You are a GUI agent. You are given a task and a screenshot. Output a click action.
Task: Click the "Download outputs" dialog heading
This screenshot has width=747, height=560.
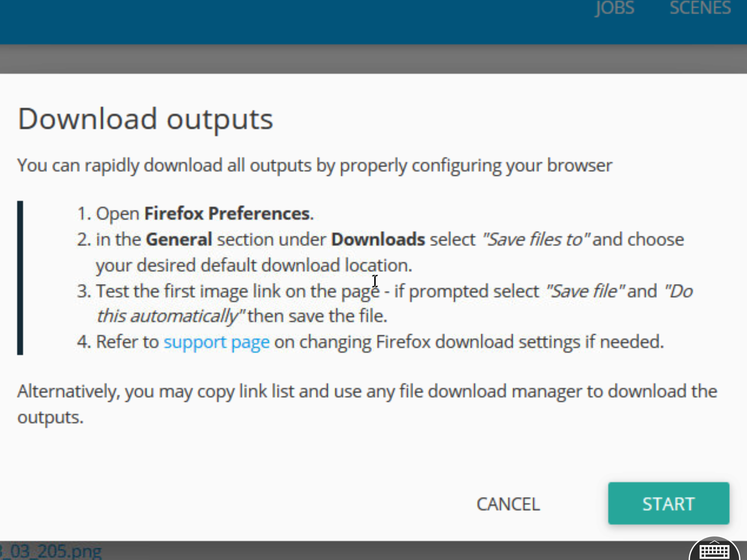[x=145, y=119]
